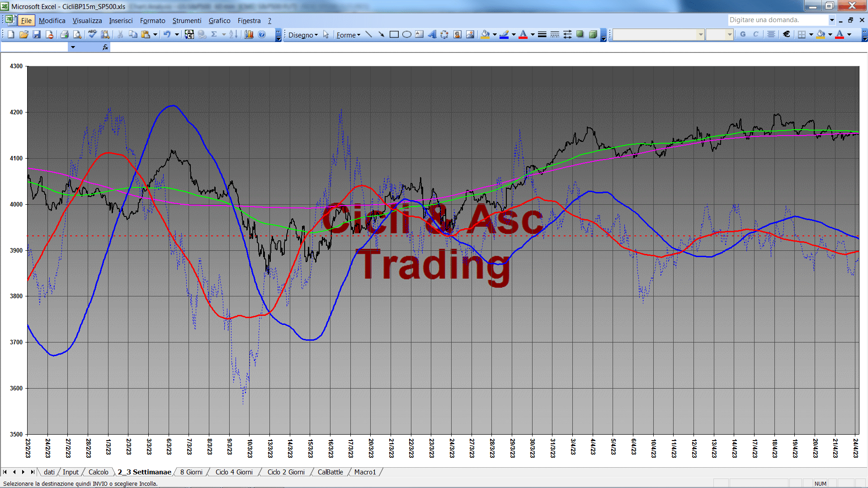Open the Strumenti menu
Viewport: 868px width, 488px height.
(x=187, y=20)
